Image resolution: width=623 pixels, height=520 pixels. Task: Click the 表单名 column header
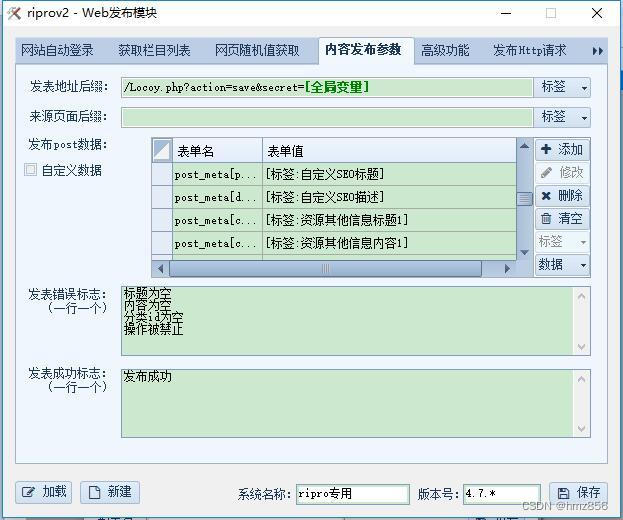[217, 151]
